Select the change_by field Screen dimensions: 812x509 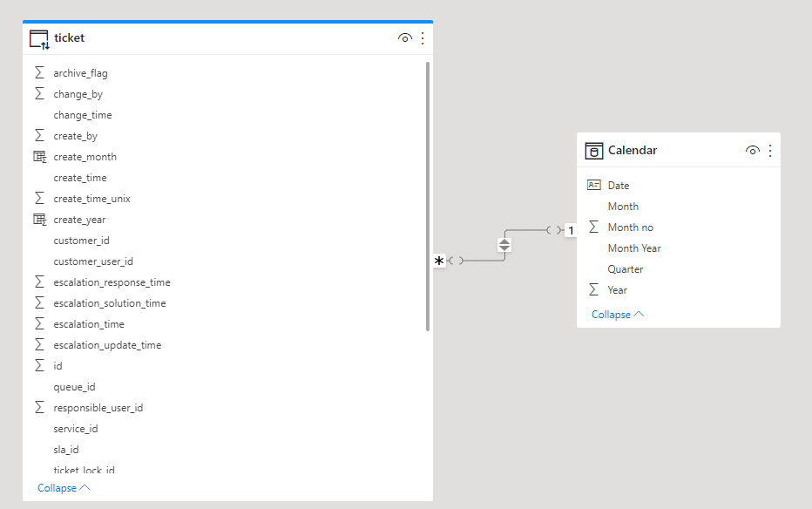78,94
